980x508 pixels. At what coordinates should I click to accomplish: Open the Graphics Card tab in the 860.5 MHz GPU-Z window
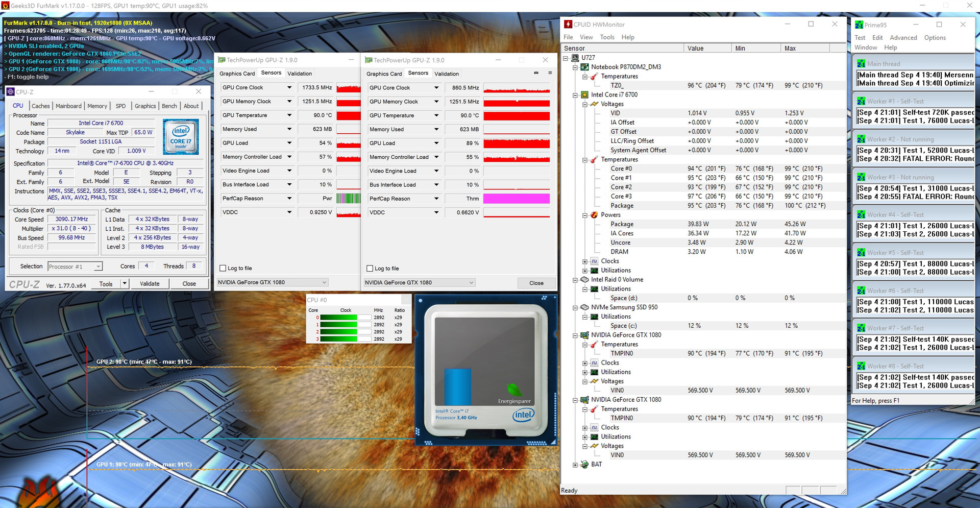point(384,74)
